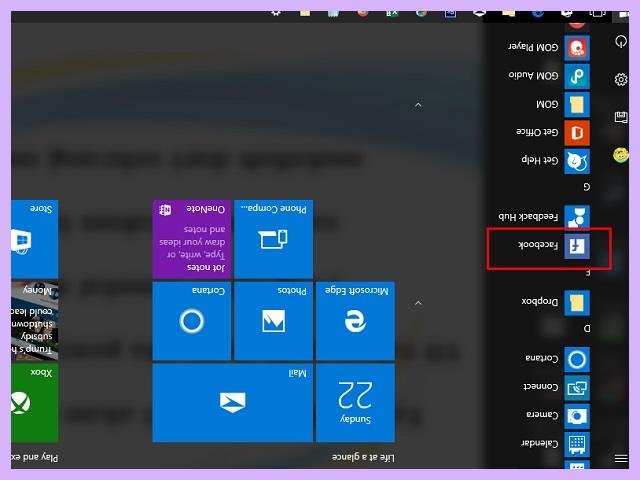This screenshot has width=640, height=480.
Task: Open the OneNote tile
Action: click(192, 239)
